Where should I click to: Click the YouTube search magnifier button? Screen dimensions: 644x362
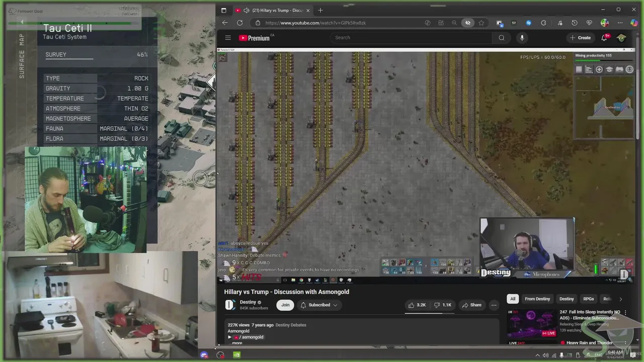[502, 38]
